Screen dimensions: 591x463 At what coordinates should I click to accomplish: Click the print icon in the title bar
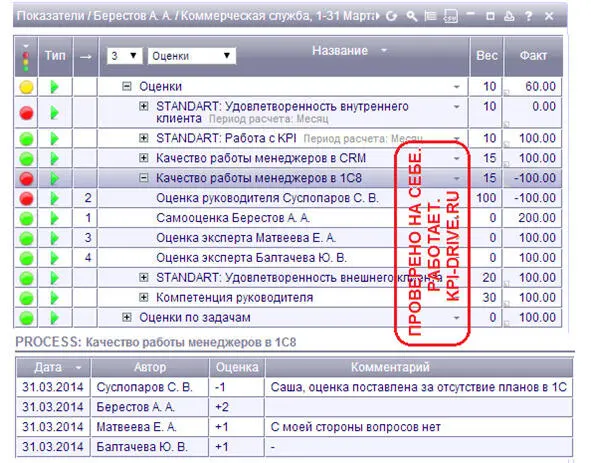click(x=509, y=16)
